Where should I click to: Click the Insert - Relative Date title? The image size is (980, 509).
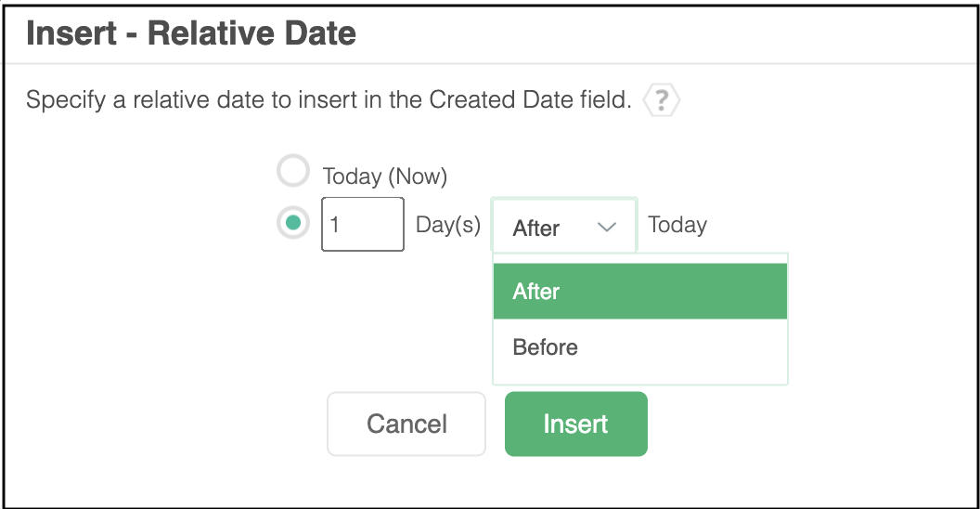pos(191,34)
